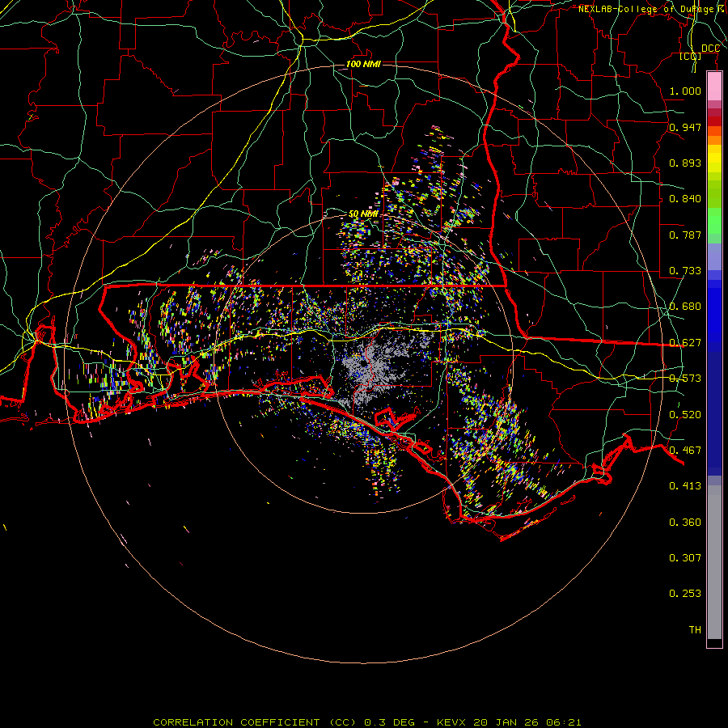Click the 50 NMI range ring label

tap(363, 214)
